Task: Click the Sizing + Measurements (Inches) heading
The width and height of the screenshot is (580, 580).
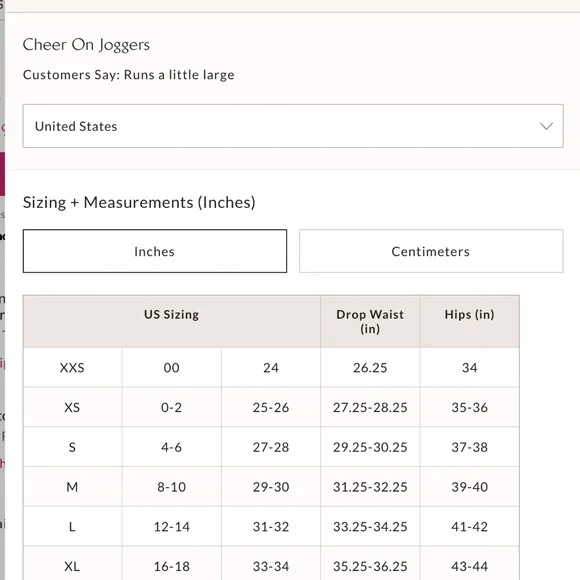Action: [x=139, y=202]
